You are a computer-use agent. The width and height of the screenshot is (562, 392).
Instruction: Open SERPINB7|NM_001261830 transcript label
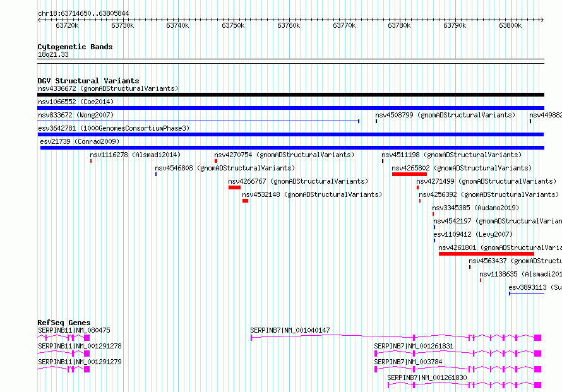tap(427, 377)
